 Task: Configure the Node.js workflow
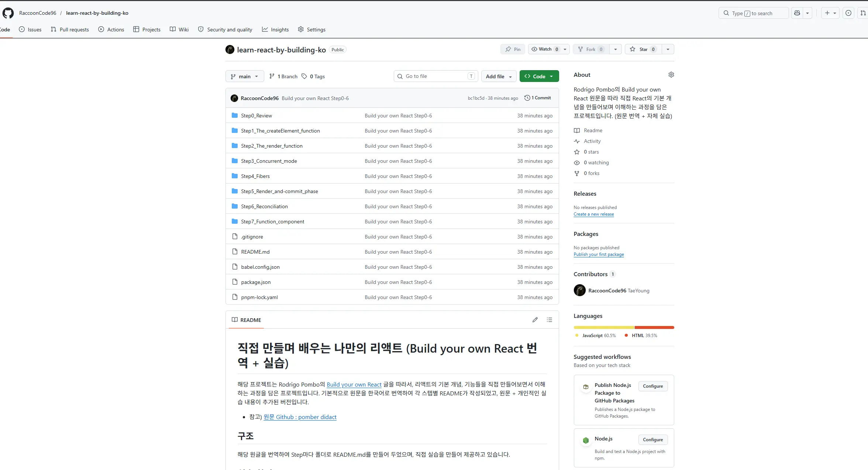(653, 440)
